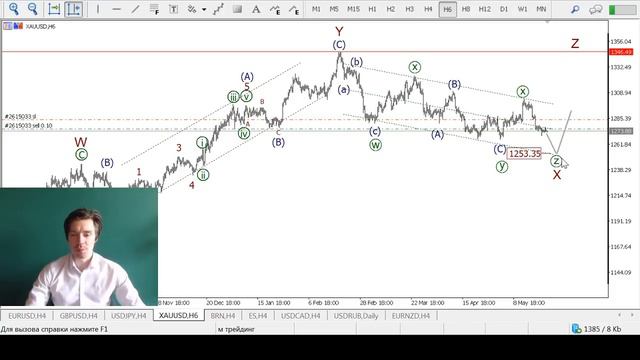Zoom in on the chart
The height and width of the screenshot is (360, 640).
point(14,9)
